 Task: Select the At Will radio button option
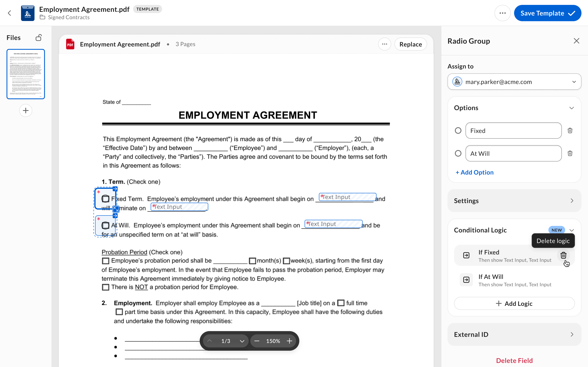click(x=458, y=153)
